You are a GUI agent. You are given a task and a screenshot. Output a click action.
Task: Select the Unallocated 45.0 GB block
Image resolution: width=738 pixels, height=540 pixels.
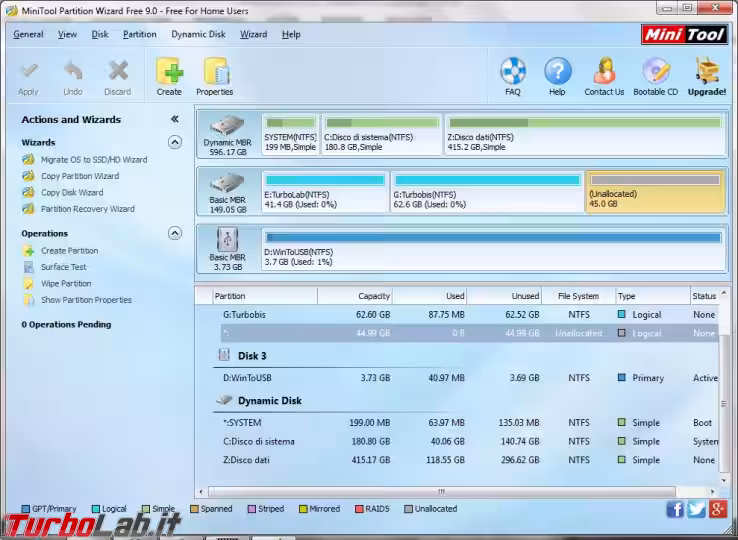[x=655, y=192]
